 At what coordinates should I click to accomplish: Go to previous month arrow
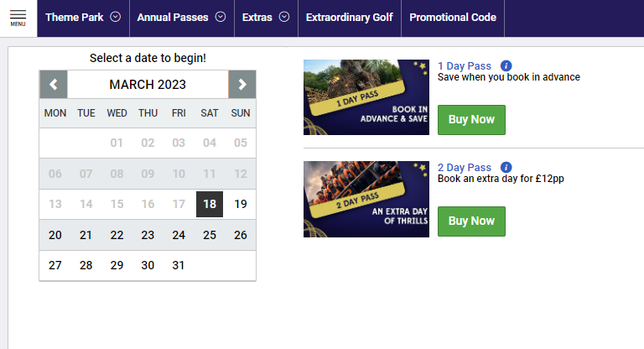click(54, 84)
